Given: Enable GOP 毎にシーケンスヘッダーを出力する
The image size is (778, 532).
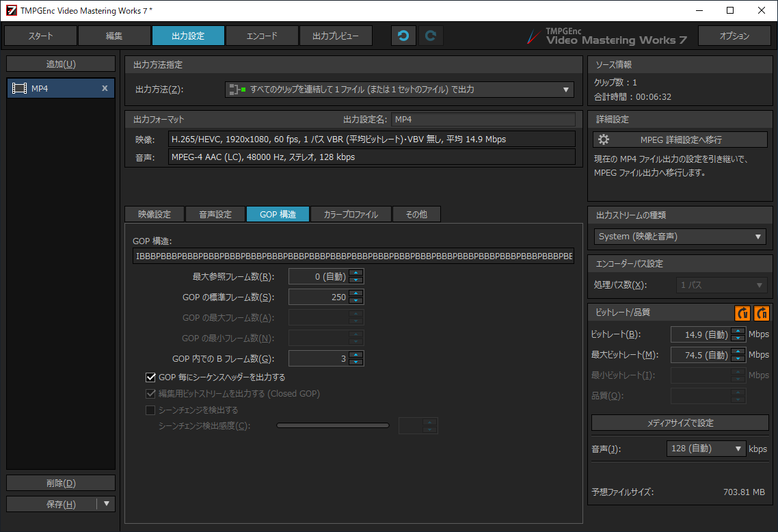Looking at the screenshot, I should pos(151,376).
